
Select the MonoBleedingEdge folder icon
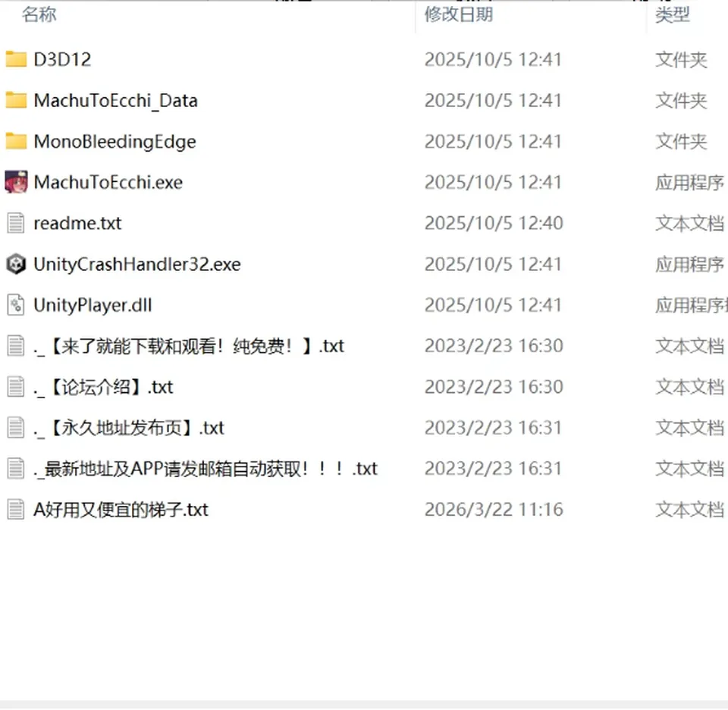click(16, 141)
